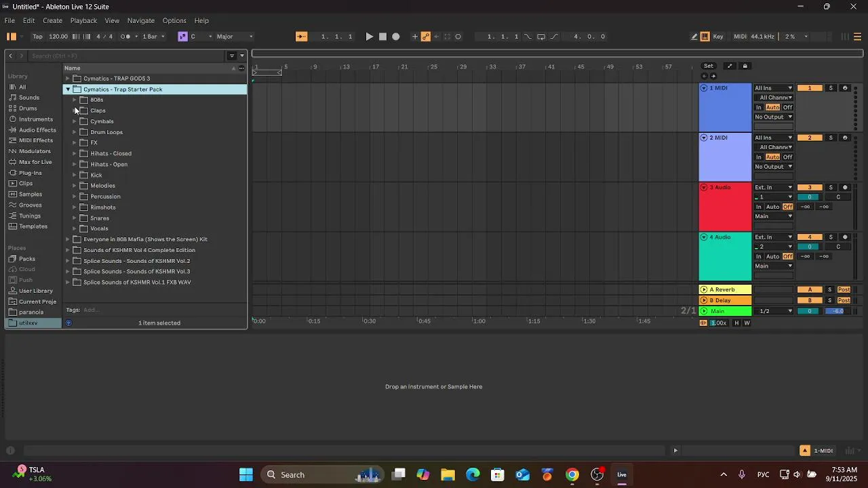Open the Navigate menu
868x488 pixels.
coord(141,20)
